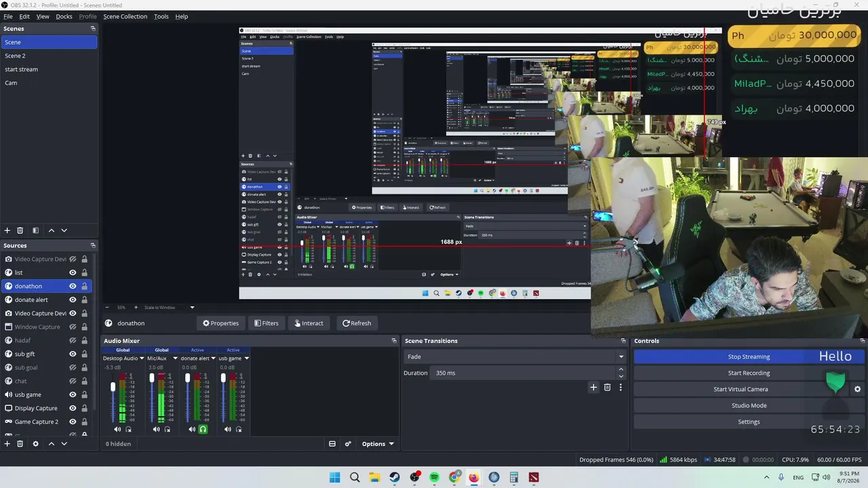Image resolution: width=868 pixels, height=488 pixels.
Task: Adjust the Mic/Aux volume fader
Action: [152, 378]
